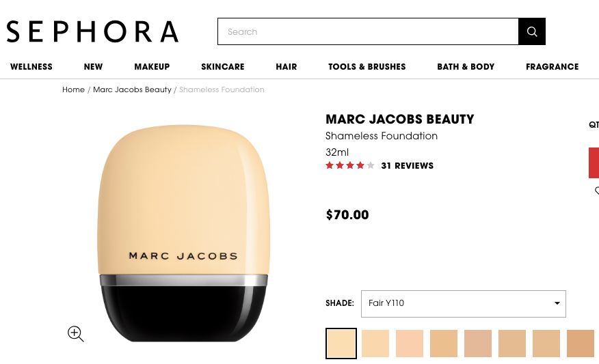
Task: Open the Makeup menu
Action: pos(152,67)
